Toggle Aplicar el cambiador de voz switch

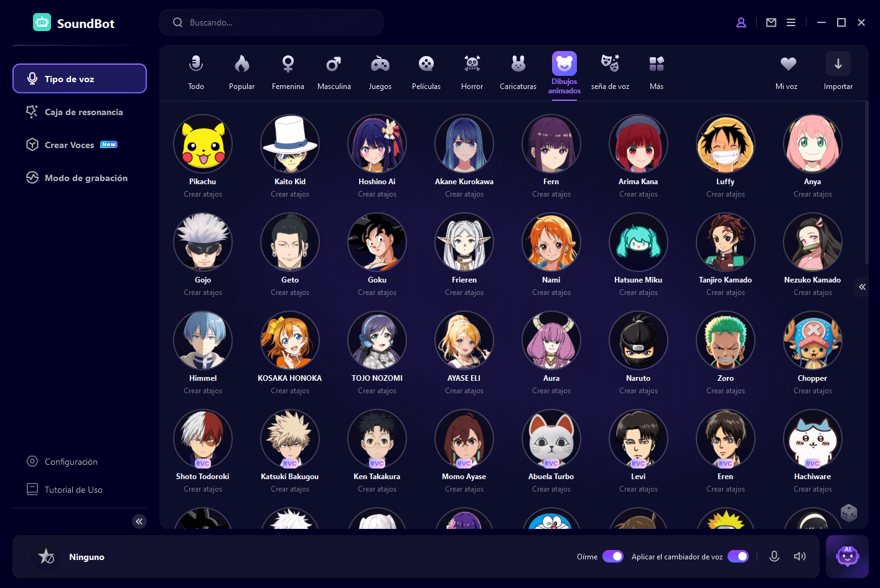[738, 556]
